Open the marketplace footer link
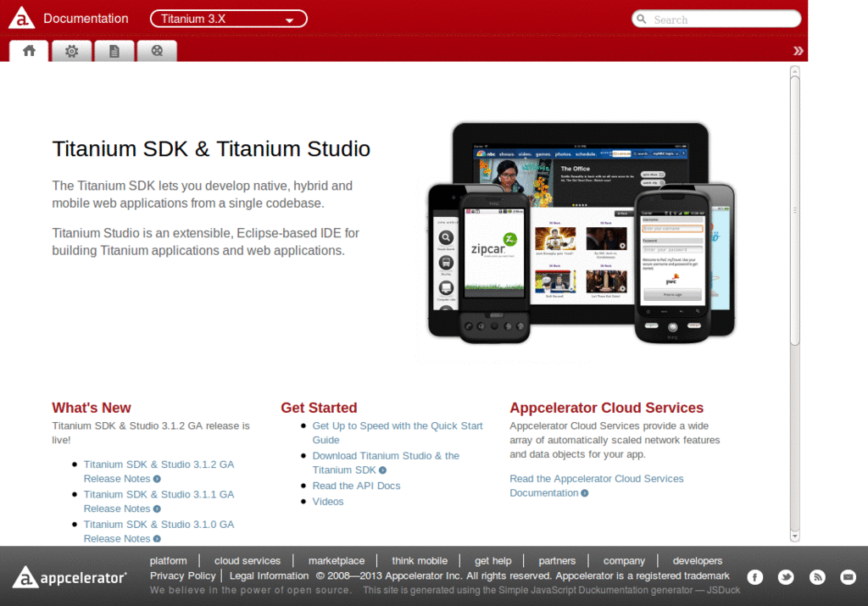 [337, 560]
